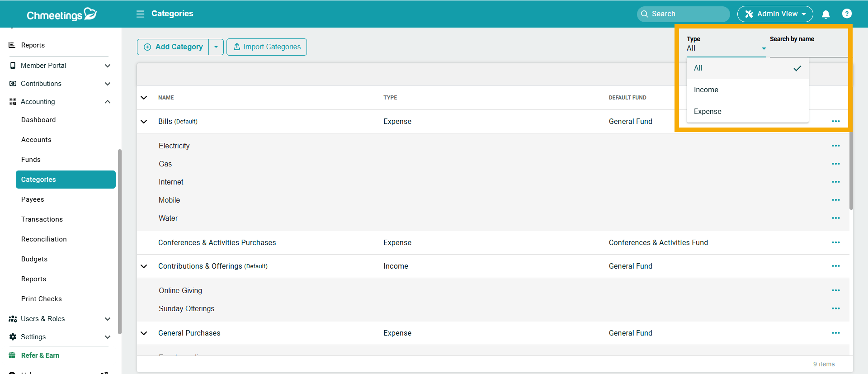
Task: Open more options for Bills row
Action: point(835,121)
